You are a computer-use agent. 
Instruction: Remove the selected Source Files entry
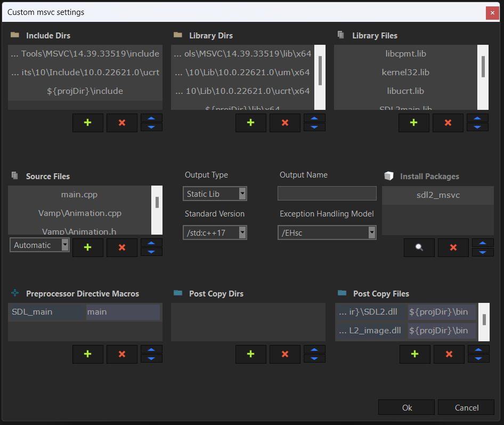point(122,247)
